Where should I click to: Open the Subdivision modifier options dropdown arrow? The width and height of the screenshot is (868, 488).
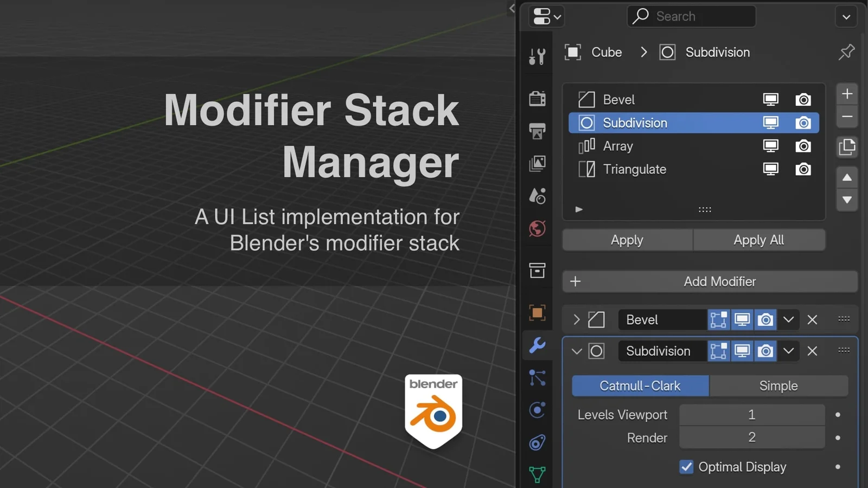(x=788, y=351)
